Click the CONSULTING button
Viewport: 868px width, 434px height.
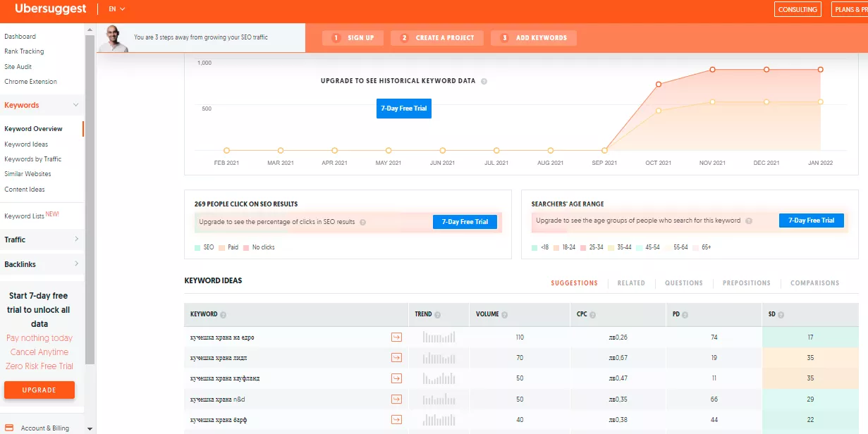point(797,9)
